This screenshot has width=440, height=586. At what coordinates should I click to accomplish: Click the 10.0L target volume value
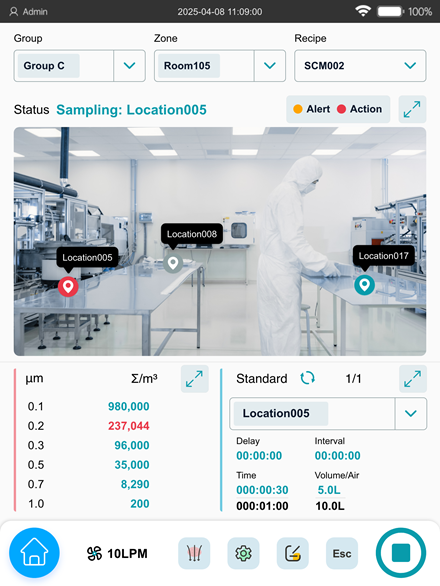pos(330,506)
